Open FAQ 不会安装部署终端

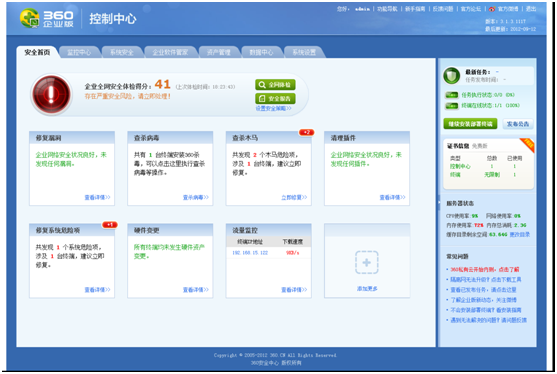tap(486, 310)
